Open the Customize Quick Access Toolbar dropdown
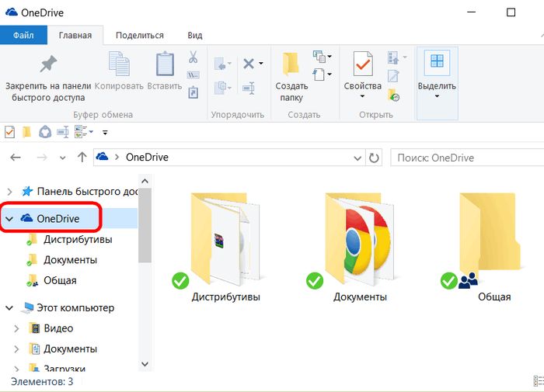The image size is (544, 392). click(105, 133)
